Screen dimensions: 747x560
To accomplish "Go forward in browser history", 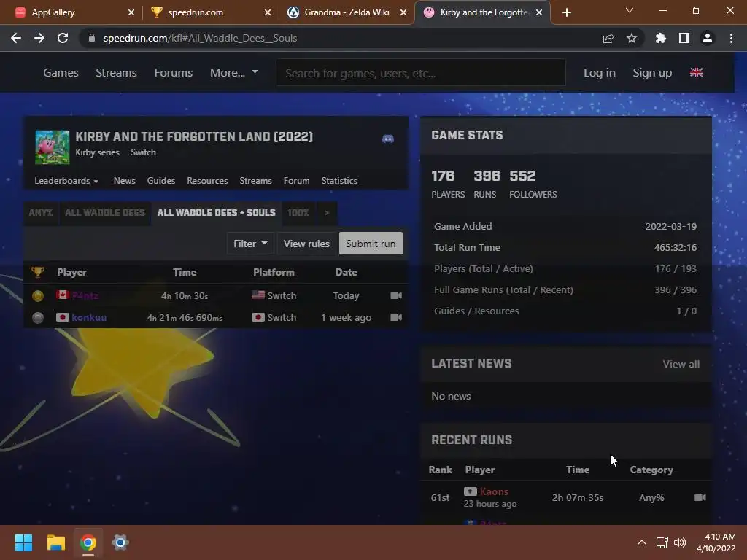I will point(39,38).
